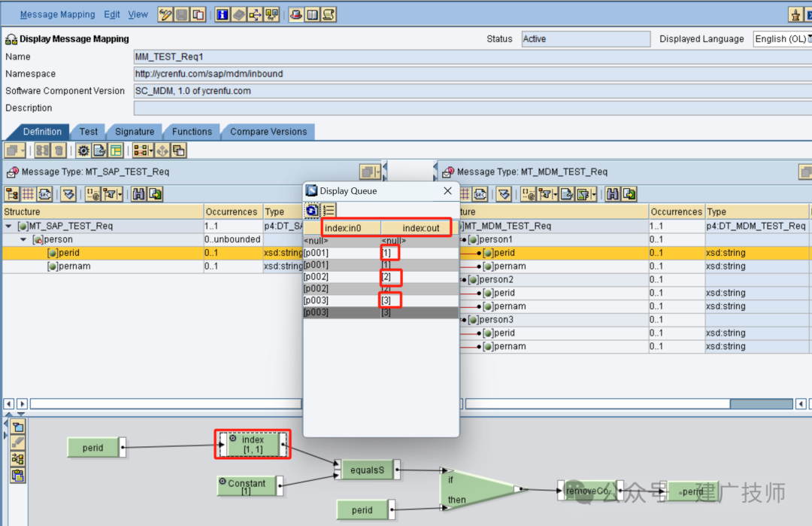
Task: Click the binoculars find icon in target toolbar
Action: pos(613,194)
